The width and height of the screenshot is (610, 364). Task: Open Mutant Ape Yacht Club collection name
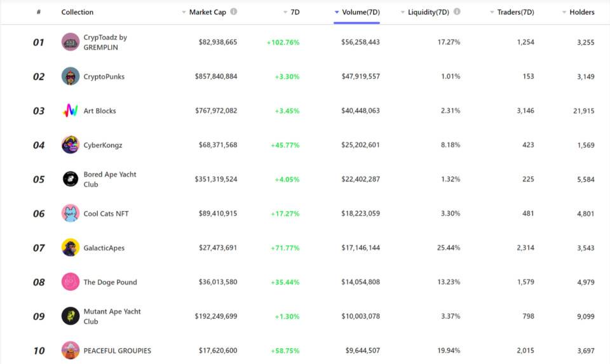112,316
